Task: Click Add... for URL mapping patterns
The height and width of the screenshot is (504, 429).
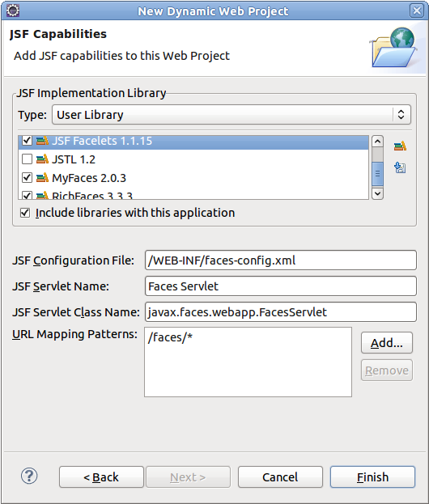Action: tap(387, 343)
